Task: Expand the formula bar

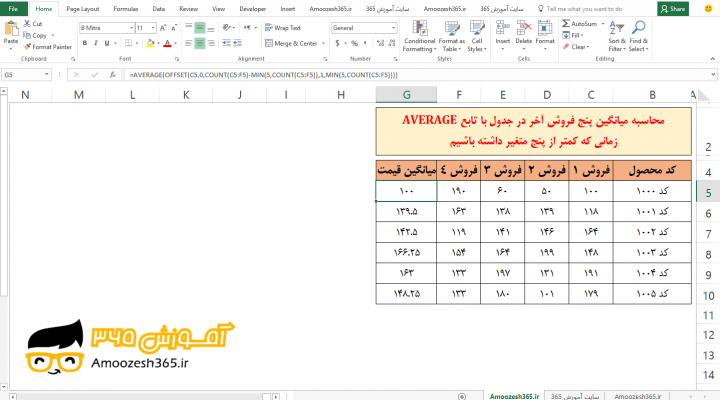Action: [x=713, y=74]
